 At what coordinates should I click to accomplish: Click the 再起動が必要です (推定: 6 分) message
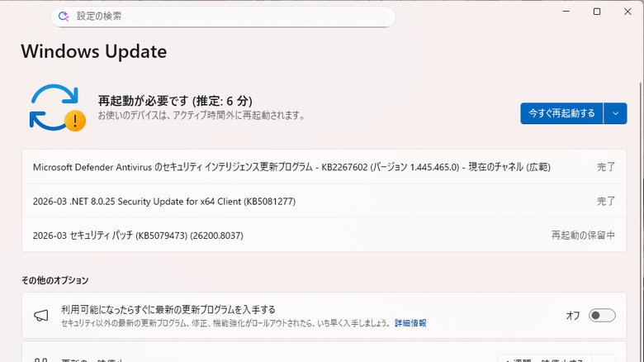pos(175,101)
